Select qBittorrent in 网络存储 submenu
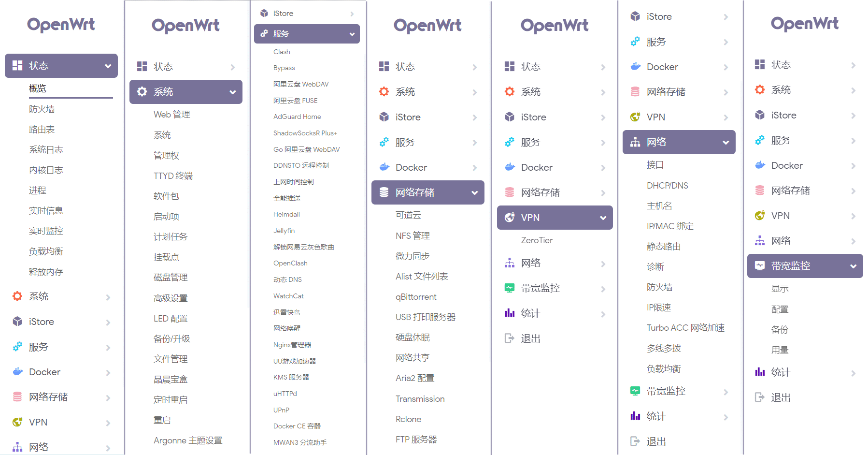Image resolution: width=868 pixels, height=455 pixels. (416, 297)
